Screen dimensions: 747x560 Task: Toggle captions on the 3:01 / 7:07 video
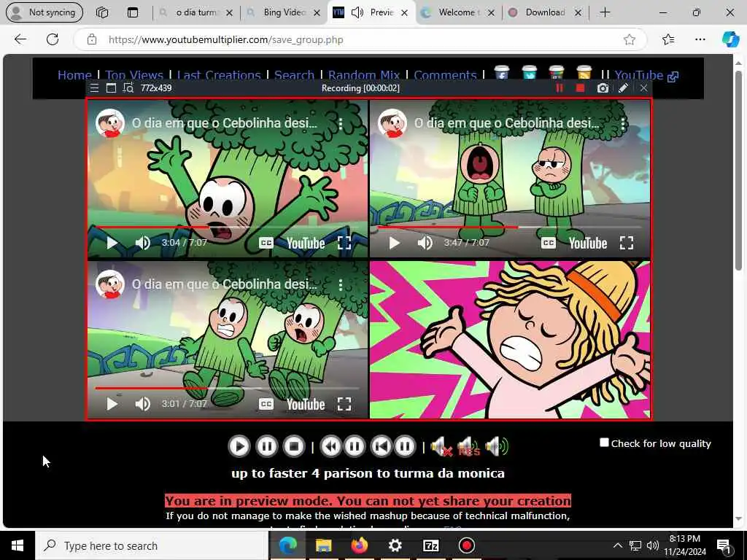pyautogui.click(x=266, y=404)
